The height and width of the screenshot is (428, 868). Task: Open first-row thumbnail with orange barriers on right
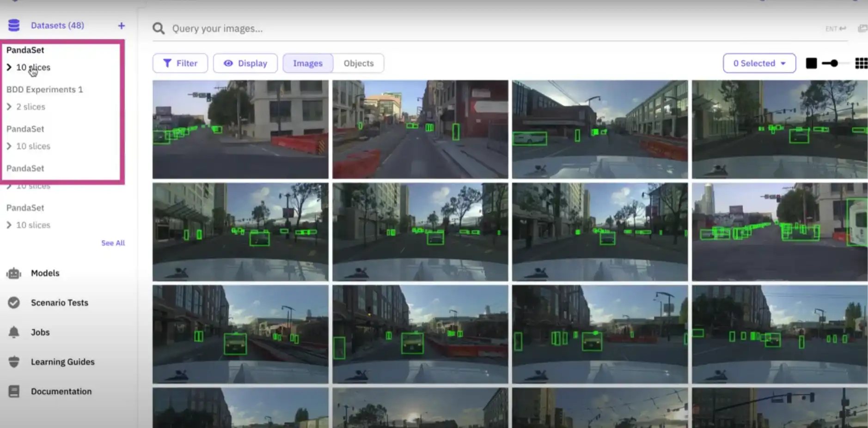point(240,129)
